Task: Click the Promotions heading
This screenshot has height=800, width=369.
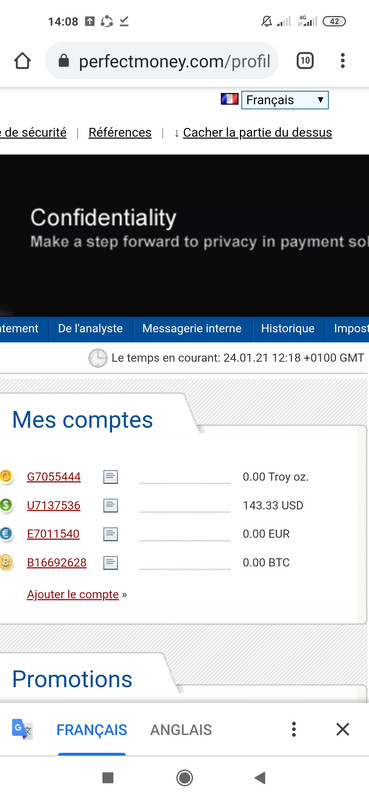Action: point(72,679)
